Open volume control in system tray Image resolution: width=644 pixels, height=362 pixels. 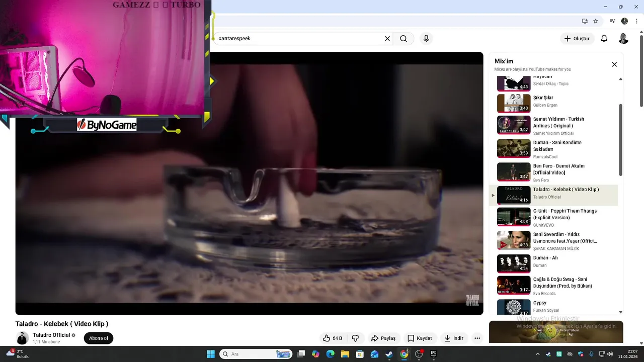[611, 354]
